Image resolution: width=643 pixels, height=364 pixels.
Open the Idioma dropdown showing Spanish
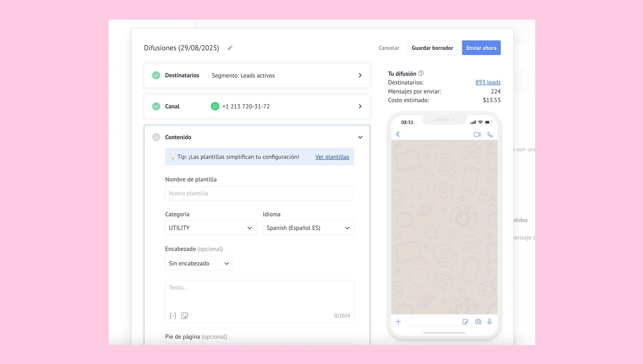click(x=308, y=228)
